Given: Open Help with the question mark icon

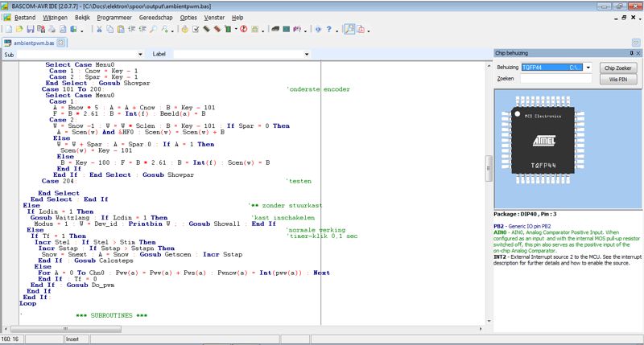Looking at the screenshot, I should point(329,29).
